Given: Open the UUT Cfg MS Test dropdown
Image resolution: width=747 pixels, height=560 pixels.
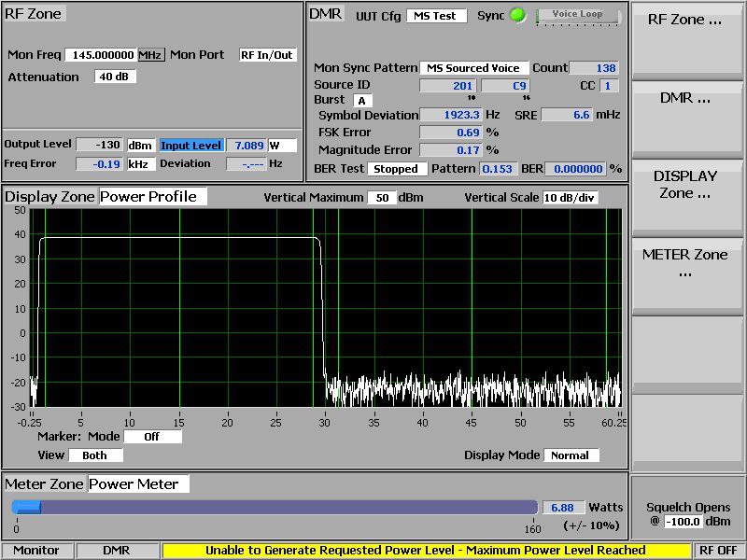Looking at the screenshot, I should coord(436,16).
